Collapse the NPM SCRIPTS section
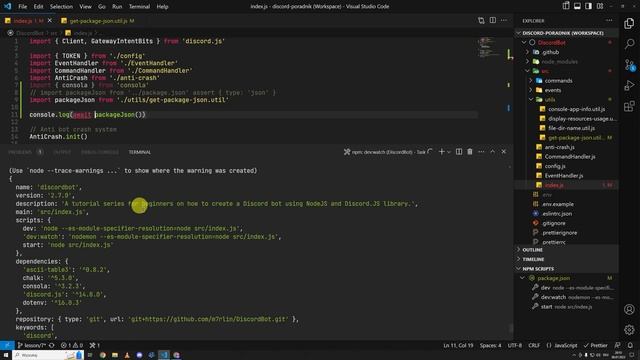The image size is (640, 360). 567,269
